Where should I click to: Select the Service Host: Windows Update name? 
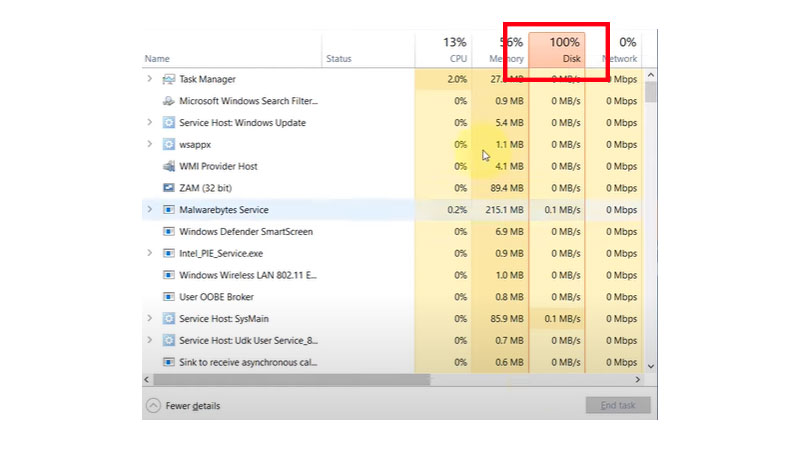(242, 123)
